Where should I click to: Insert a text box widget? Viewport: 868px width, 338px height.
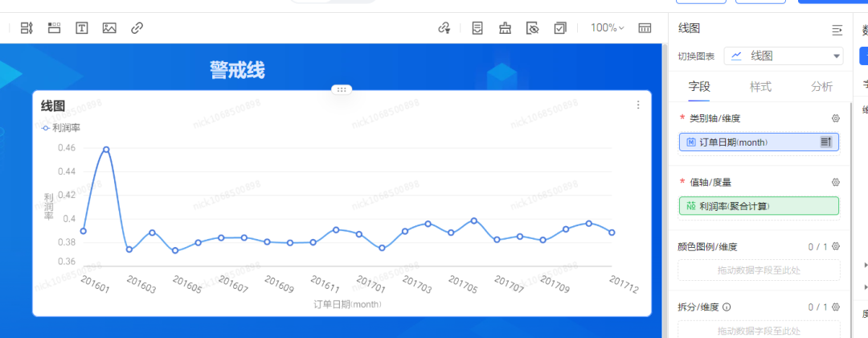82,28
